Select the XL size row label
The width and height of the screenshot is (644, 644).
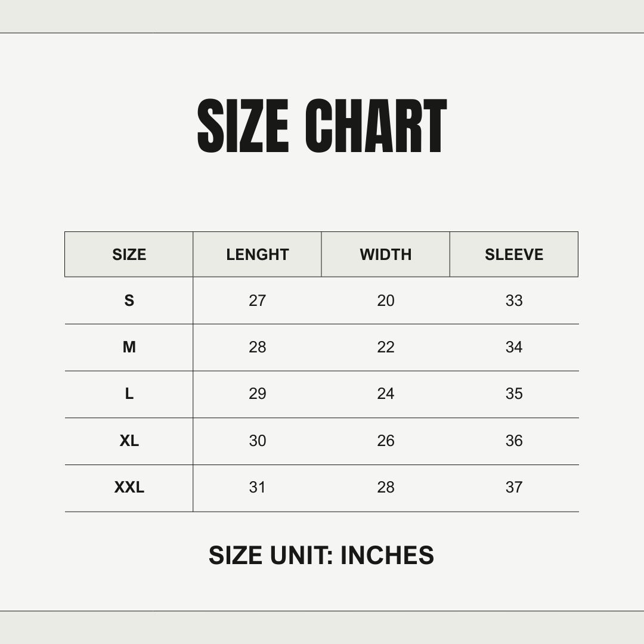129,441
